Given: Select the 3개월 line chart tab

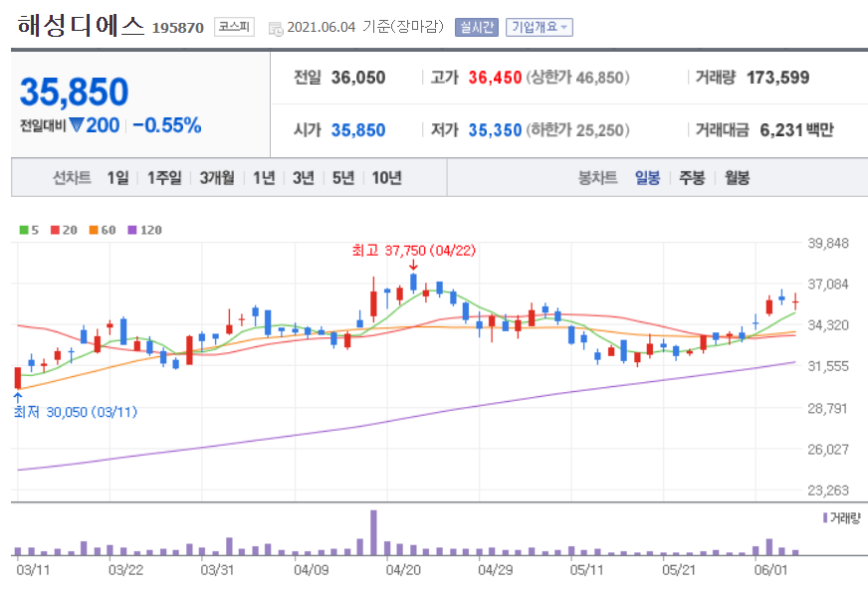Looking at the screenshot, I should point(216,177).
